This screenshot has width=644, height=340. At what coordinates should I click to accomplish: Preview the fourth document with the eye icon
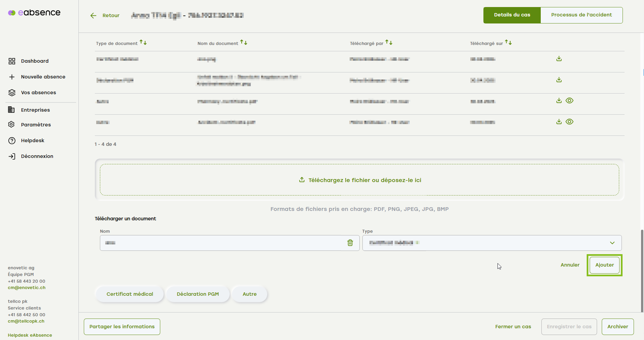point(569,122)
